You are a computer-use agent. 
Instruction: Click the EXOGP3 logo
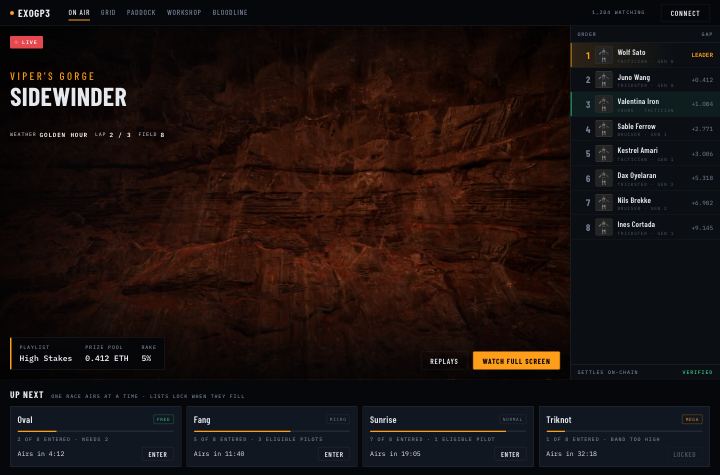pos(30,13)
